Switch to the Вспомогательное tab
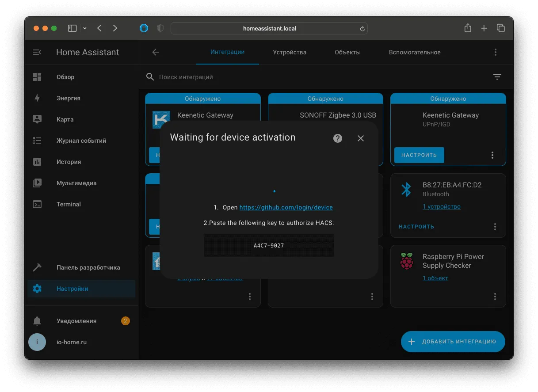 (x=415, y=52)
